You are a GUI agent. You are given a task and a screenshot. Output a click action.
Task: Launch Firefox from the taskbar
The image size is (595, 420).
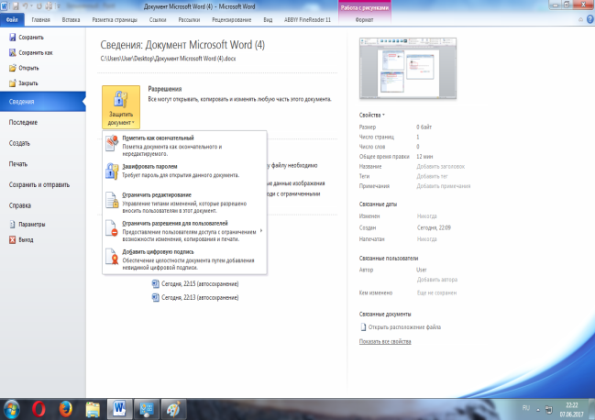65,409
